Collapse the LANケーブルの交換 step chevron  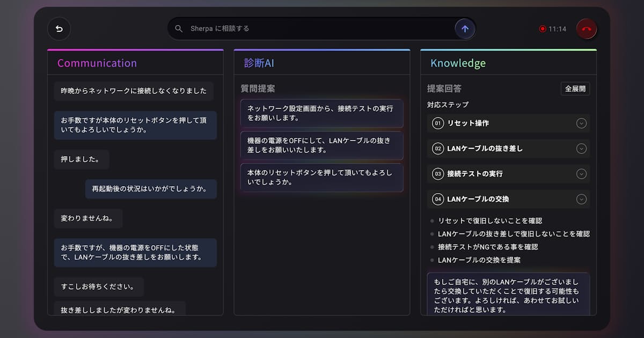coord(581,199)
